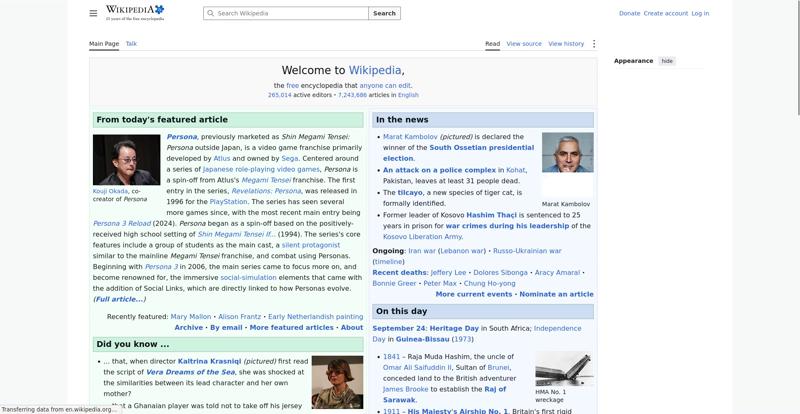Open Kouji Okada photo thumbnail
The image size is (800, 414).
pos(127,159)
